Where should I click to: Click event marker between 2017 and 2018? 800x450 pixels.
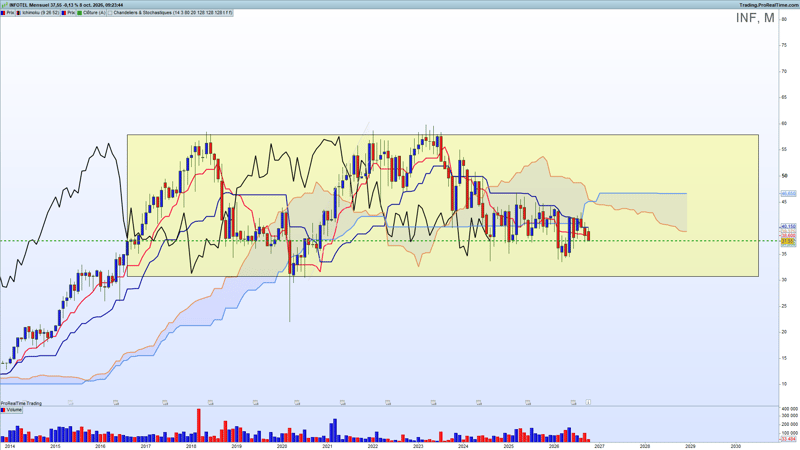(x=165, y=403)
